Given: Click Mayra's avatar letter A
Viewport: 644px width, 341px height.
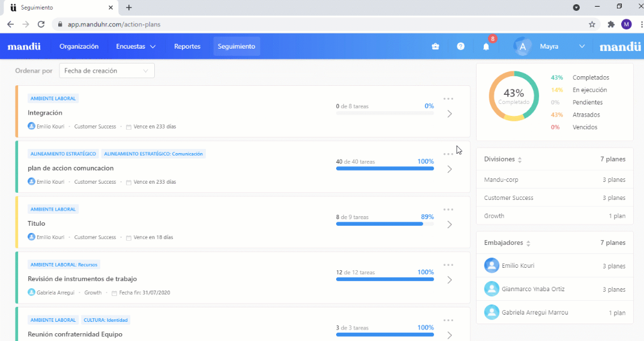Looking at the screenshot, I should (522, 46).
